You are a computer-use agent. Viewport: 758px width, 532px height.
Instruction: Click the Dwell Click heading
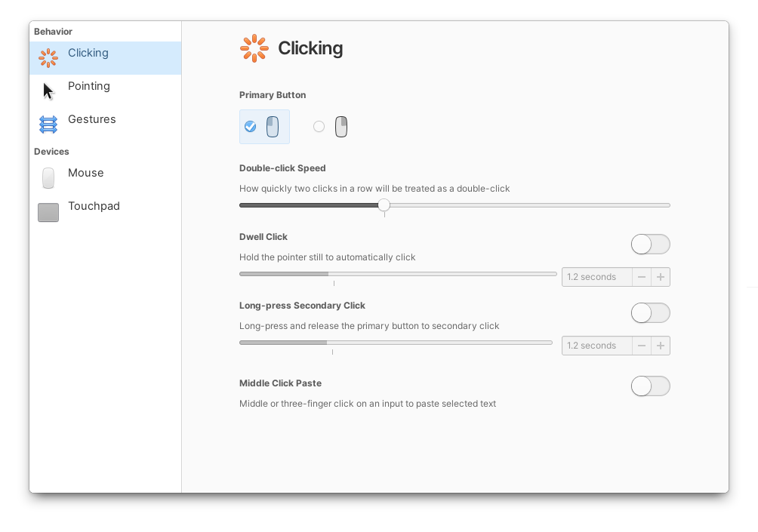(x=263, y=237)
